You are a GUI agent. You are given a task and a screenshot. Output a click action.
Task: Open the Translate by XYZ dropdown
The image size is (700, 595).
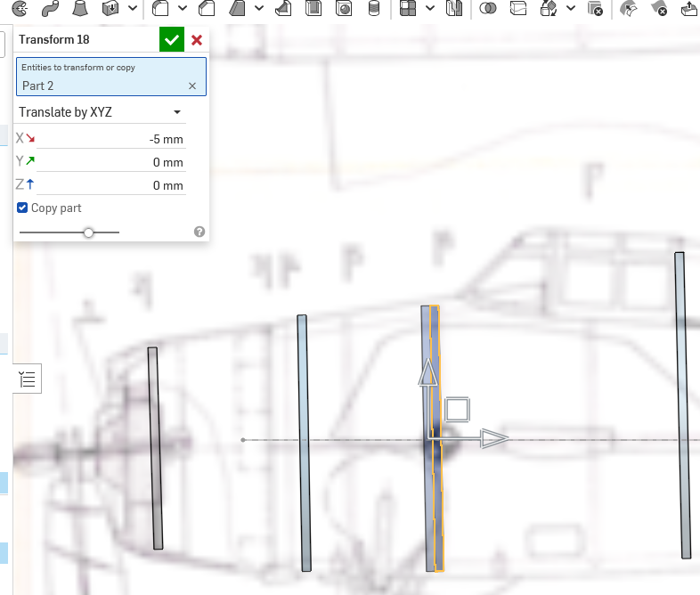(x=102, y=112)
